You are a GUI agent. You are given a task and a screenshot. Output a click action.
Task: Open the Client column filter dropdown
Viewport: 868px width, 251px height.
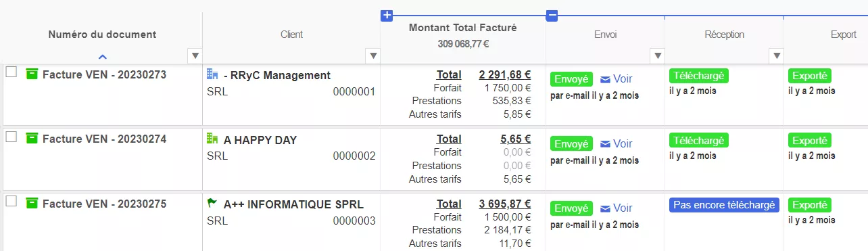(372, 55)
